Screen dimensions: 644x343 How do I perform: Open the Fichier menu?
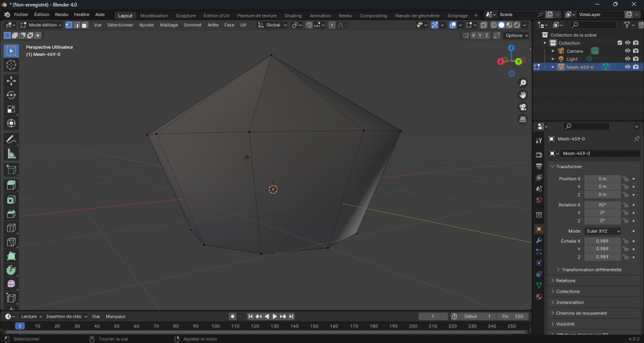pyautogui.click(x=21, y=14)
